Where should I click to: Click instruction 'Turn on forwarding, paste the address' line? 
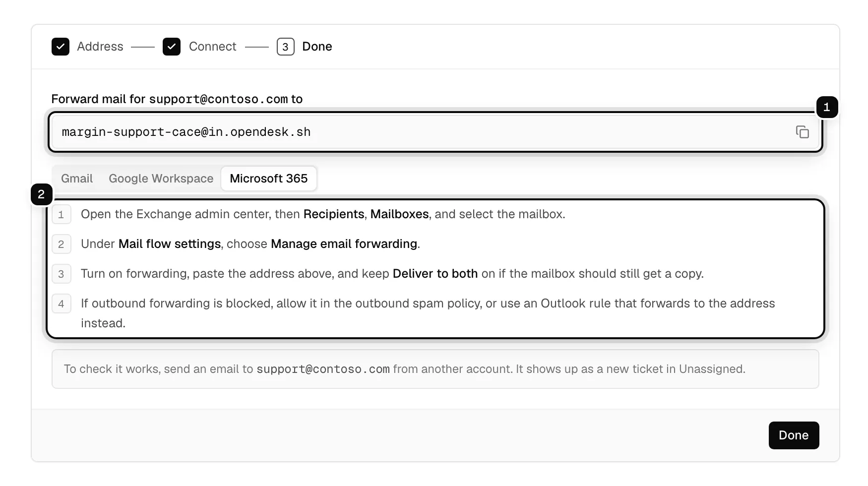pyautogui.click(x=392, y=274)
